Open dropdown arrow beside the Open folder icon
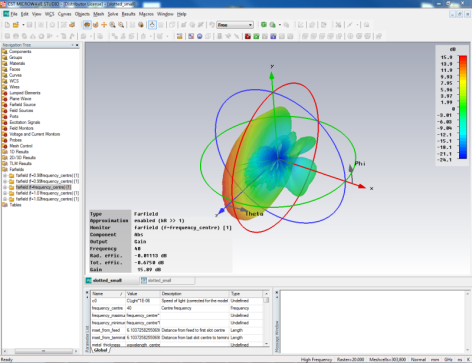Viewport: 472px width, 363px height. tap(23, 25)
